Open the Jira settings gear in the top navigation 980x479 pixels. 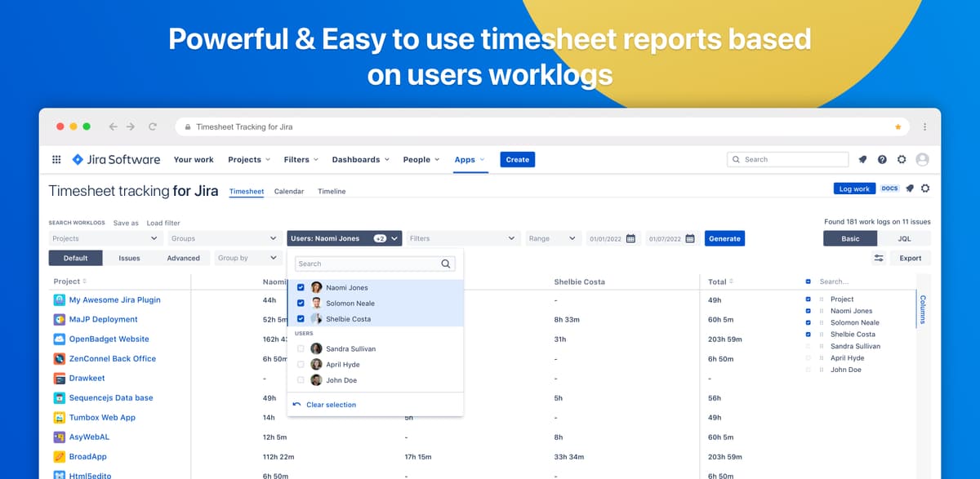(x=902, y=160)
